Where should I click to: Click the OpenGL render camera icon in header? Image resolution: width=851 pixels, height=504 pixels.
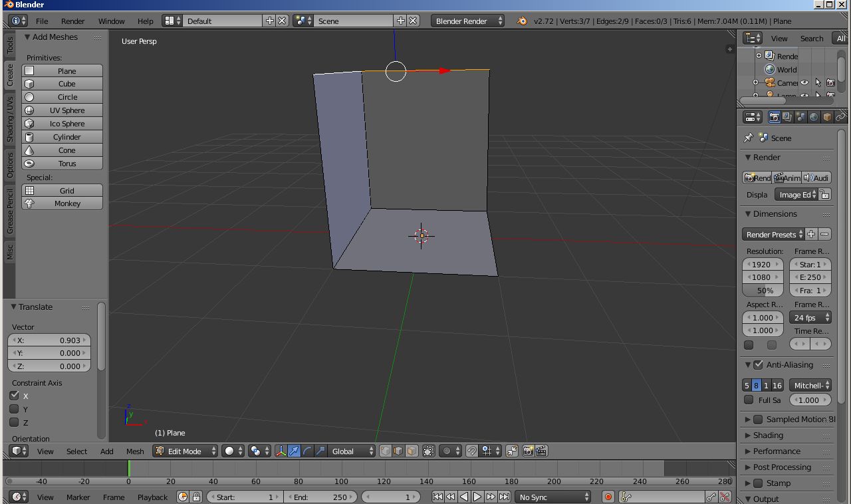point(528,451)
